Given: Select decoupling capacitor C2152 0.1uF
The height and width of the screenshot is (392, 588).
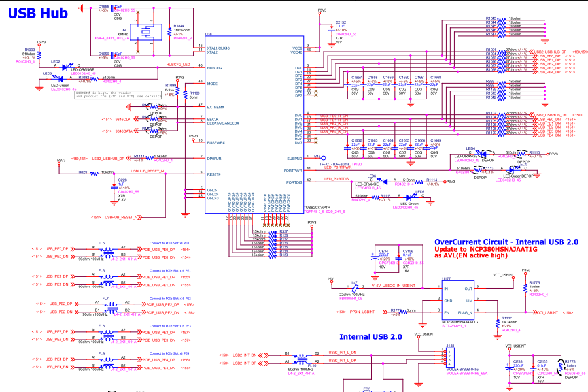Looking at the screenshot, I should (331, 29).
